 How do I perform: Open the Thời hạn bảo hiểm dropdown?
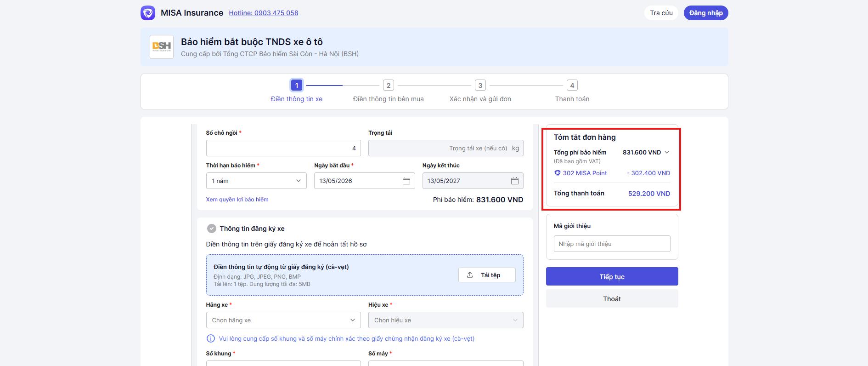(x=256, y=181)
